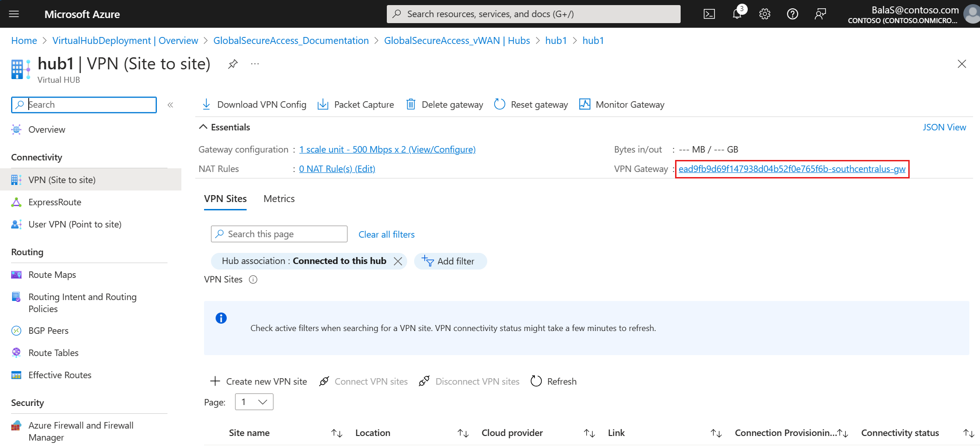The height and width of the screenshot is (448, 980).
Task: Select BGP Peers in the Routing menu
Action: pos(48,330)
